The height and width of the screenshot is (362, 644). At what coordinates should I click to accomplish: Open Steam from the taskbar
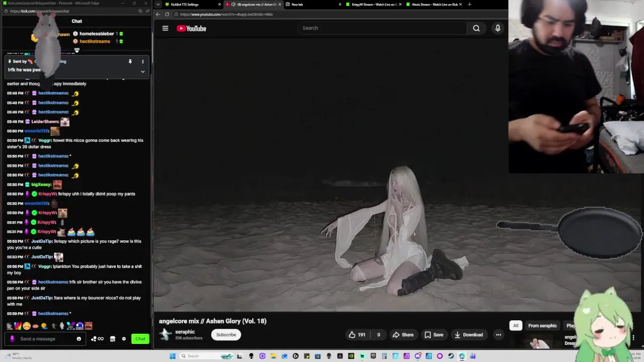pos(450,356)
